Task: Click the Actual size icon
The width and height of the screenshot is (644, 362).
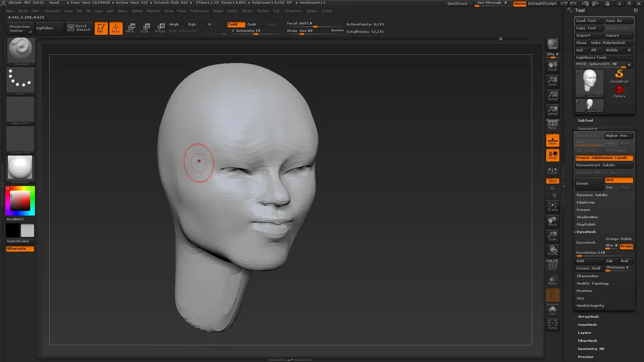Action: [x=552, y=96]
